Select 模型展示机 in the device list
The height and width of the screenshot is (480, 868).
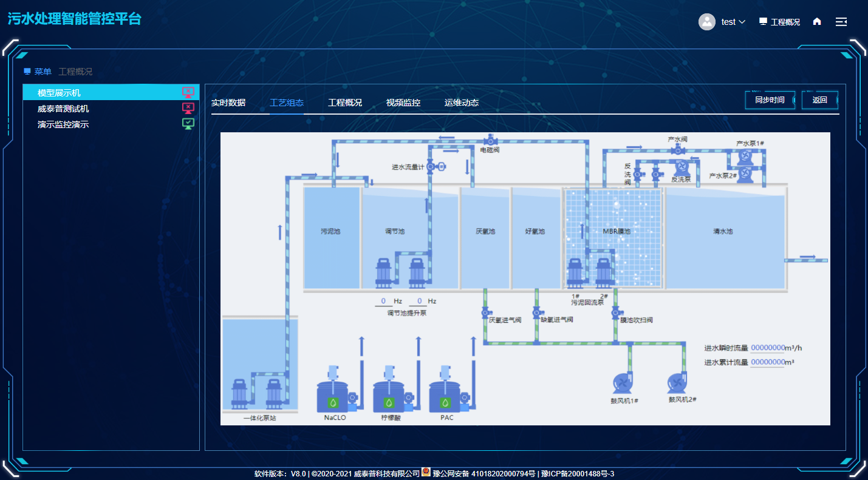tap(59, 93)
